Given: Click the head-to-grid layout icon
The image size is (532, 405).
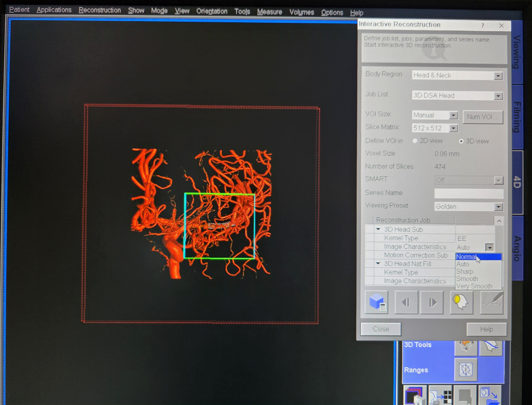Looking at the screenshot, I should click(x=440, y=396).
